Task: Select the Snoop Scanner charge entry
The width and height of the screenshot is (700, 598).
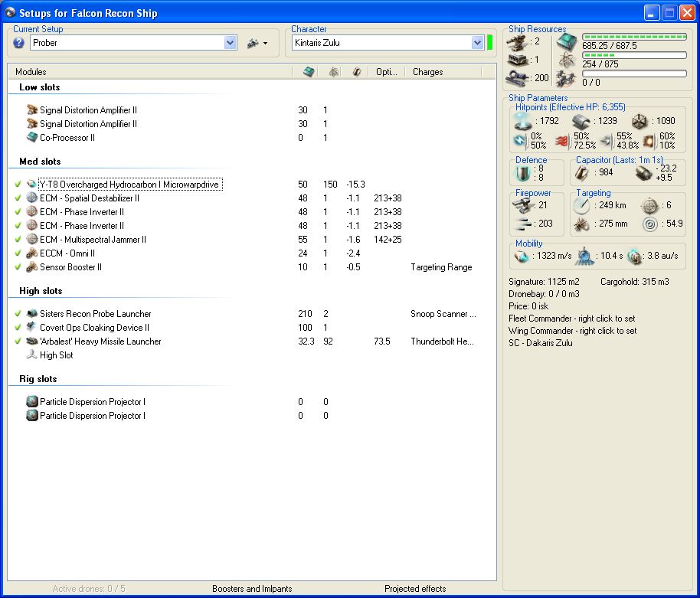Action: click(x=443, y=314)
